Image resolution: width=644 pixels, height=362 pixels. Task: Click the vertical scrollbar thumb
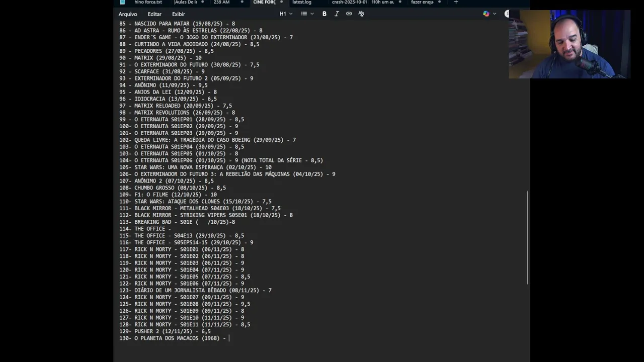[527, 237]
